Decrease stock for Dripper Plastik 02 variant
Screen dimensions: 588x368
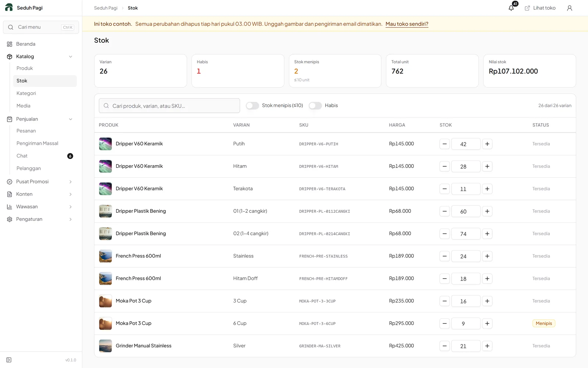[445, 234]
